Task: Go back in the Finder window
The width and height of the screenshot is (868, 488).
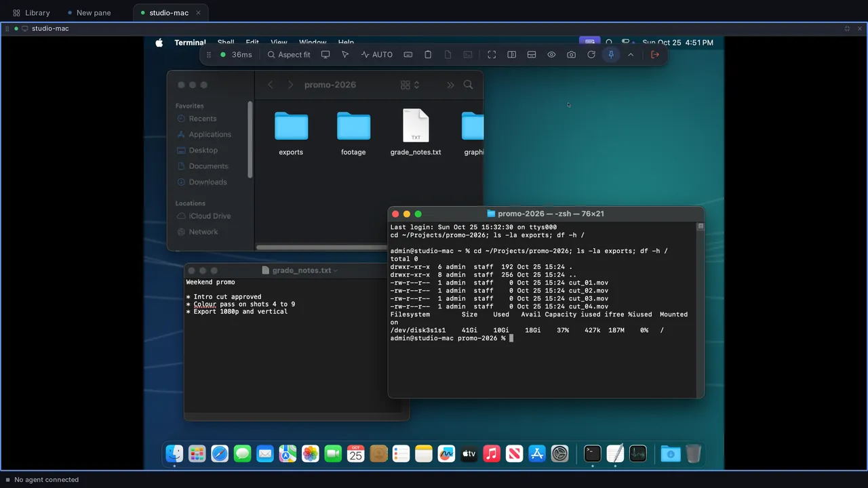Action: tap(271, 85)
